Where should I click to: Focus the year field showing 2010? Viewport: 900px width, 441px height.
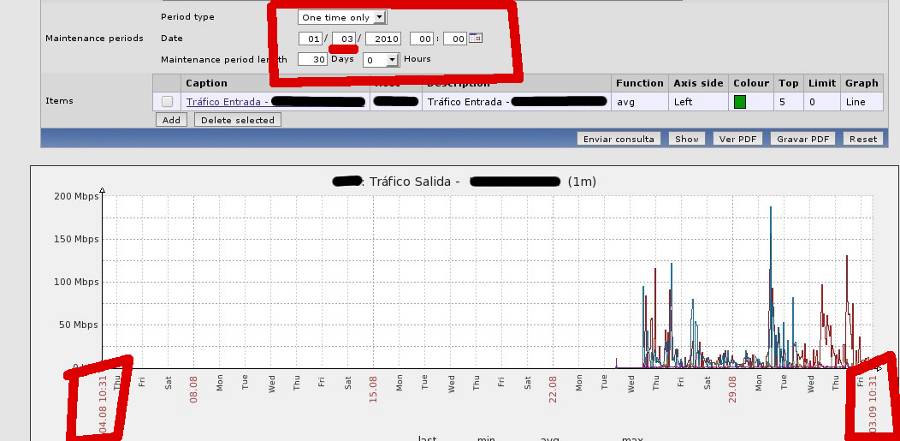[x=383, y=39]
